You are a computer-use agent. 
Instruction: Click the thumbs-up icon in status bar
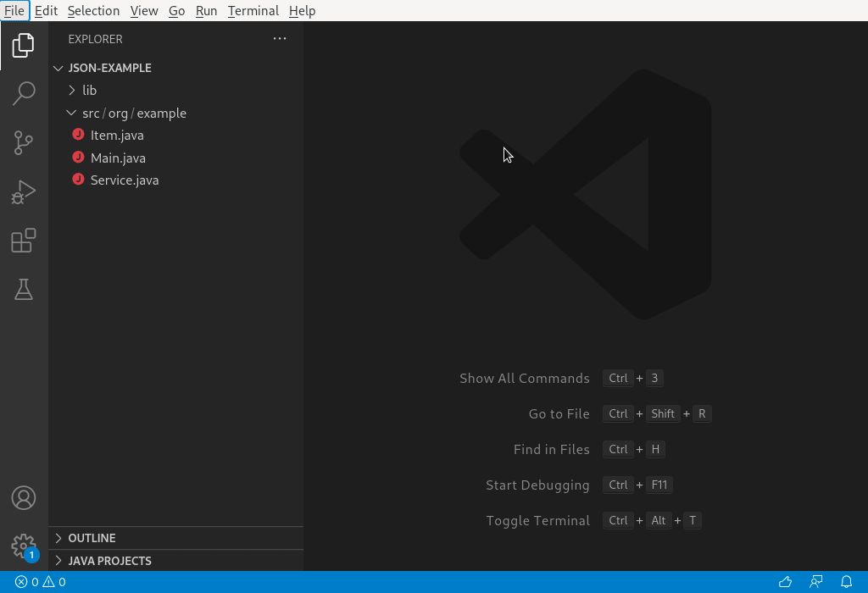tap(785, 582)
